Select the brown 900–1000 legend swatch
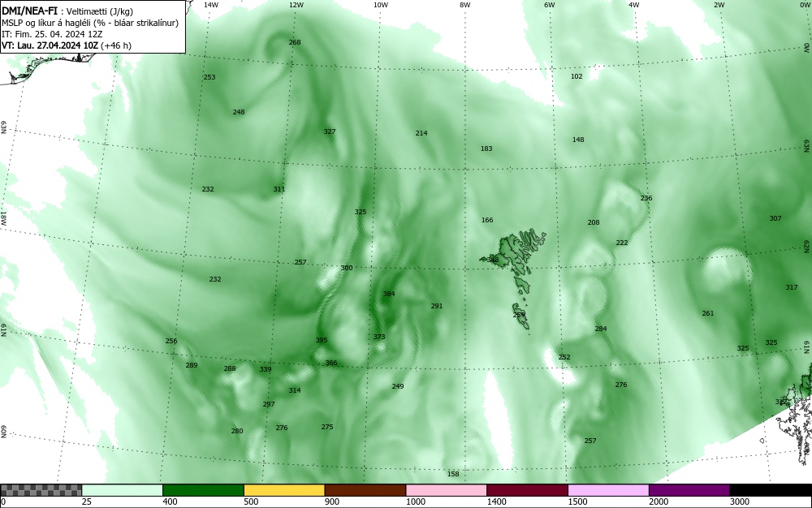This screenshot has height=508, width=812. [x=365, y=490]
